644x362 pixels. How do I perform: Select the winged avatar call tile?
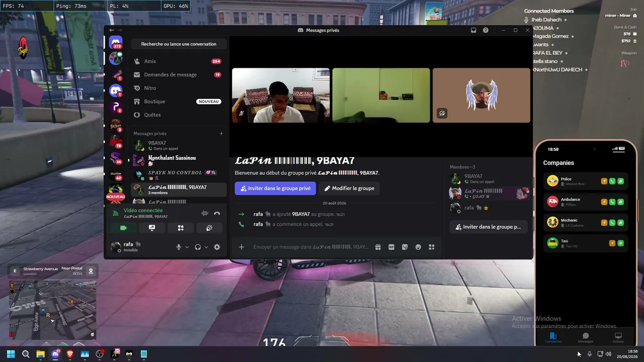(x=481, y=96)
